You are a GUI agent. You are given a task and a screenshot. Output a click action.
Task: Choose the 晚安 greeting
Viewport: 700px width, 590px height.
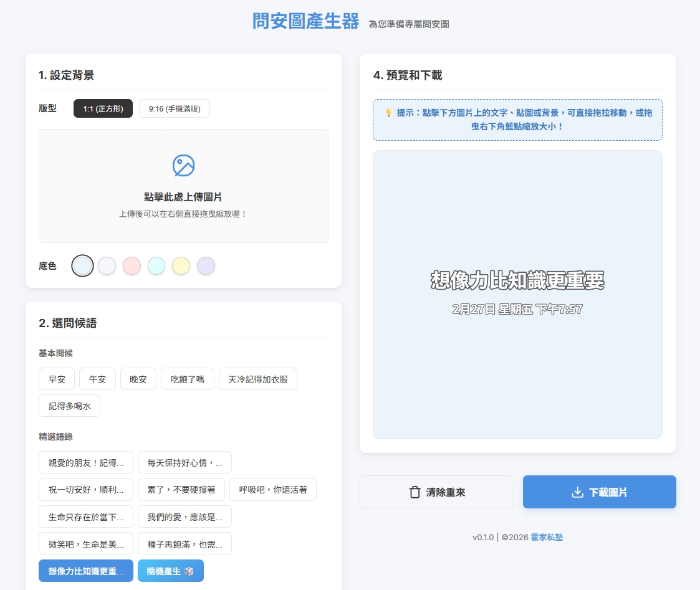click(x=138, y=379)
